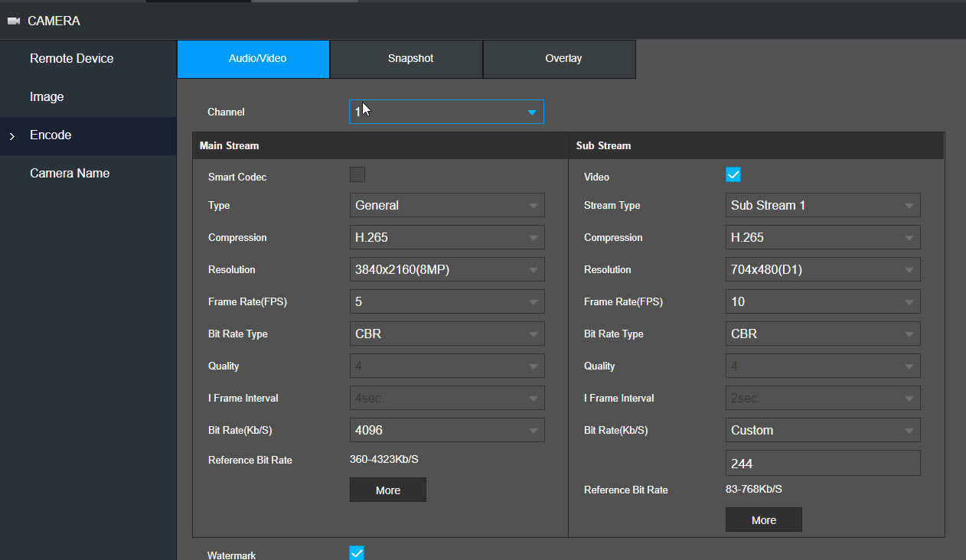Image resolution: width=966 pixels, height=560 pixels.
Task: Uncheck the Sub Stream Video checkbox
Action: coord(733,174)
